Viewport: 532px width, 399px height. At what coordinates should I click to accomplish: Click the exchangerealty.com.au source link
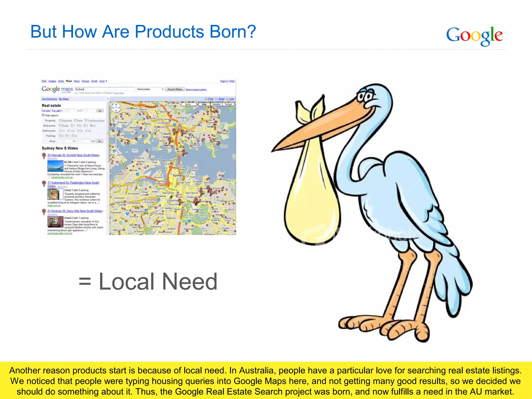click(60, 233)
